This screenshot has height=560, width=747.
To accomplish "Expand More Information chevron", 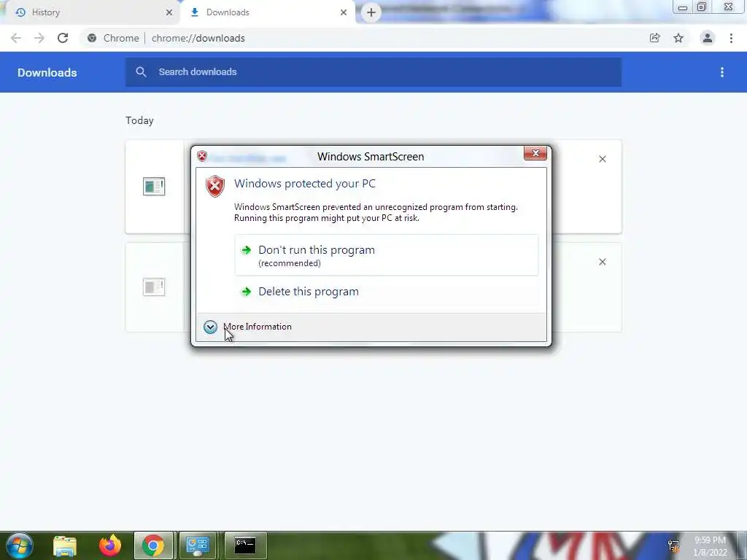I will coord(210,327).
